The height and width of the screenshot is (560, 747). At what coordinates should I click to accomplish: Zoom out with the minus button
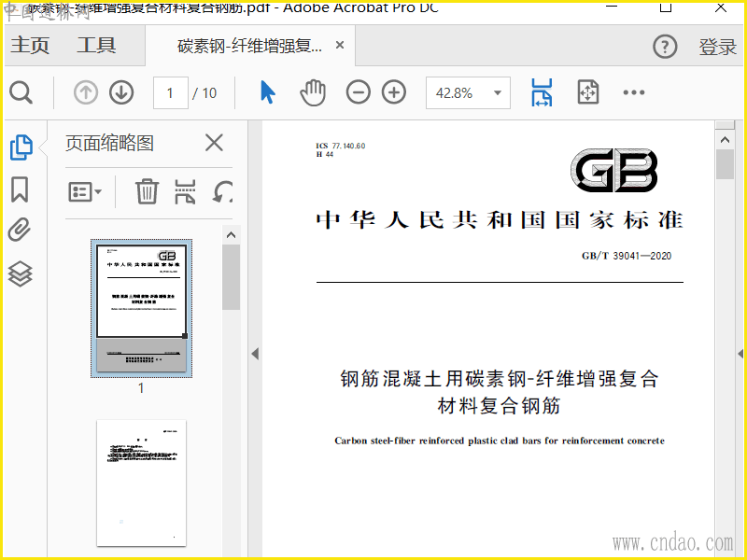pyautogui.click(x=359, y=92)
